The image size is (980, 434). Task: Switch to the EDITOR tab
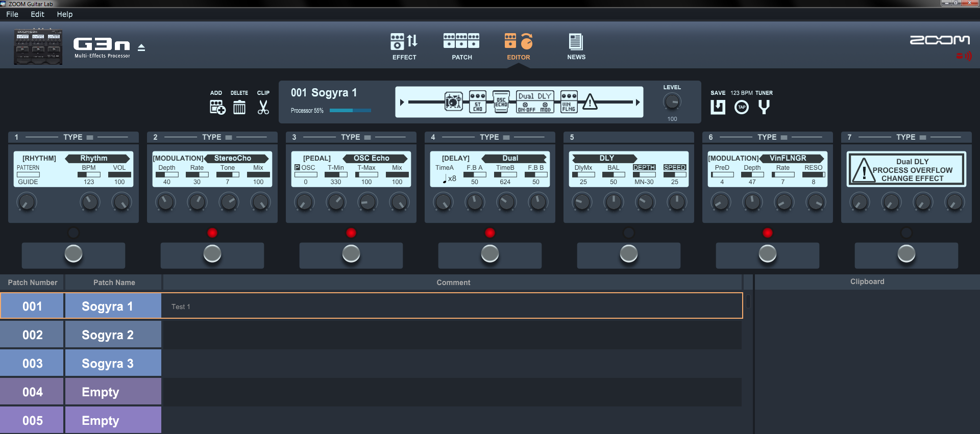[x=519, y=46]
